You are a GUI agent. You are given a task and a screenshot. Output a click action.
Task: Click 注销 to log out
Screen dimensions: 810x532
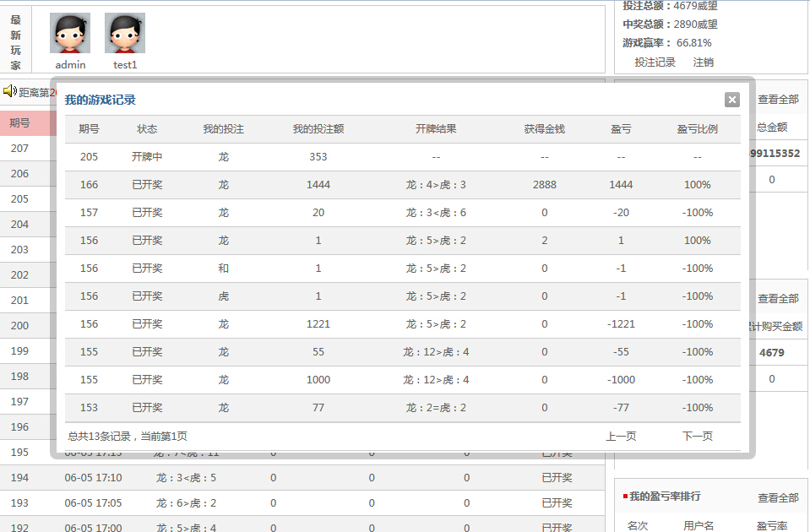point(703,62)
